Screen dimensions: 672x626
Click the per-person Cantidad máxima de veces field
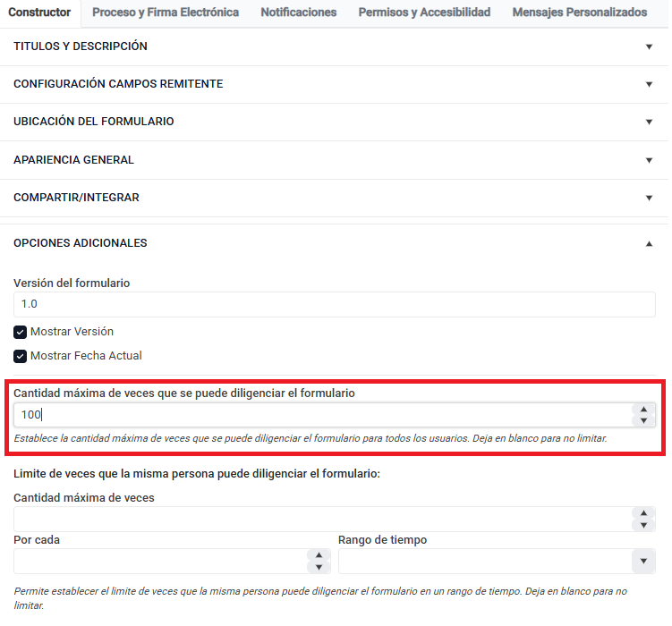322,520
